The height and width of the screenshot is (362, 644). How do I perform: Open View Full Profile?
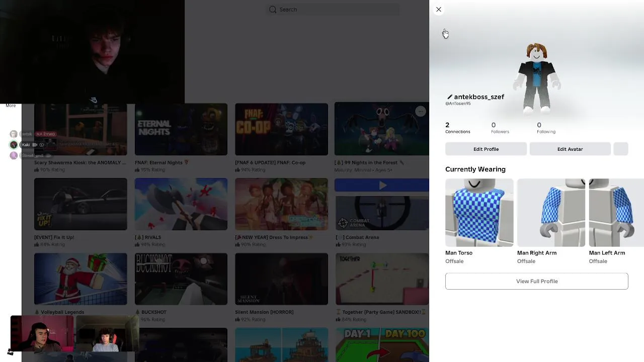(x=537, y=281)
